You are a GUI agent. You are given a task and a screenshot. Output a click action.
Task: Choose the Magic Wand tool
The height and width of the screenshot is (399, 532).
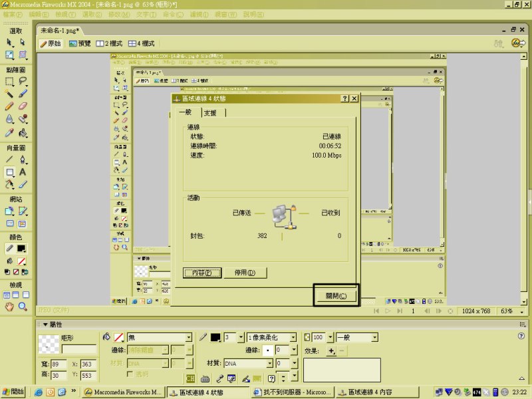[x=9, y=93]
